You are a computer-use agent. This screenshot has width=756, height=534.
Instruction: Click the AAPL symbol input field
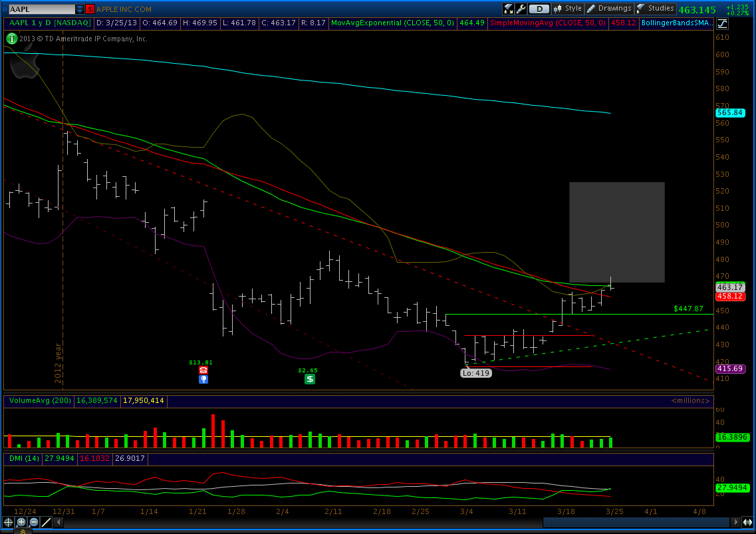click(x=41, y=9)
